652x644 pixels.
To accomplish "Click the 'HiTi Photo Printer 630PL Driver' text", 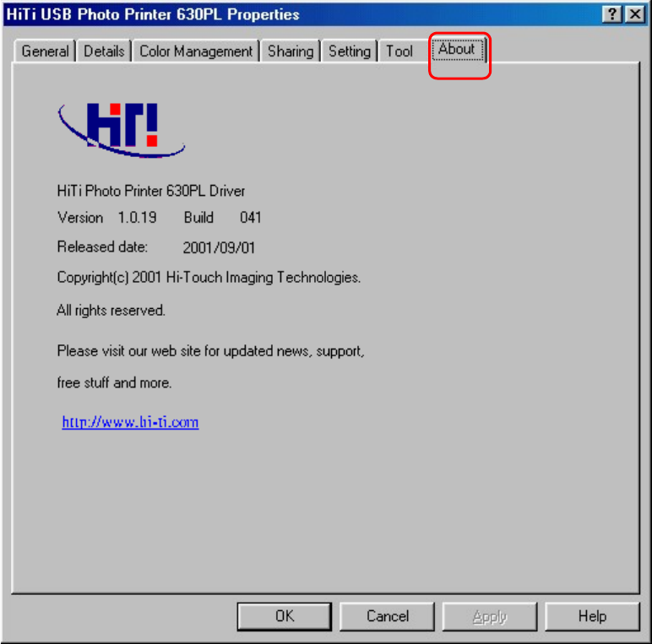I will (x=151, y=191).
